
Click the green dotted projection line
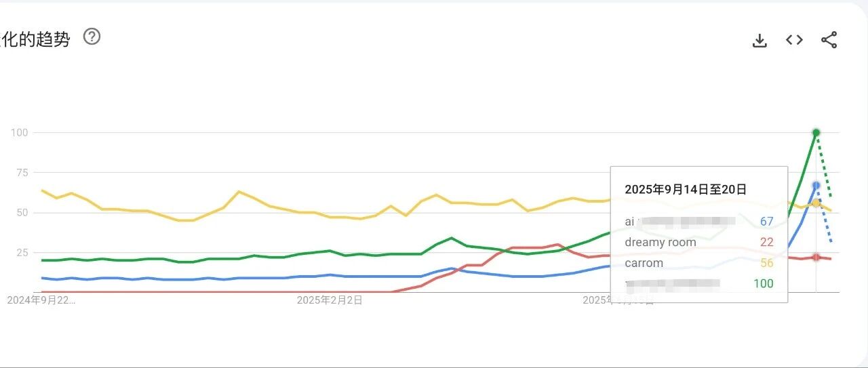824,166
